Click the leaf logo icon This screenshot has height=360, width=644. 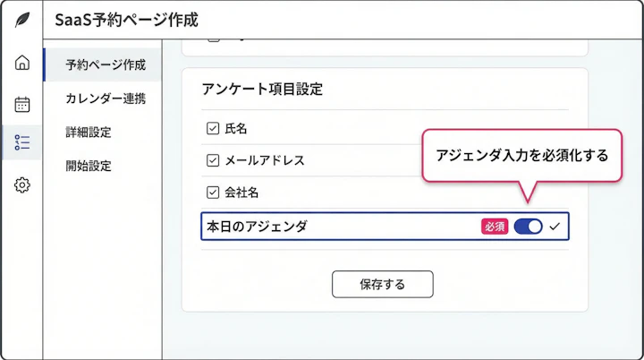(22, 20)
